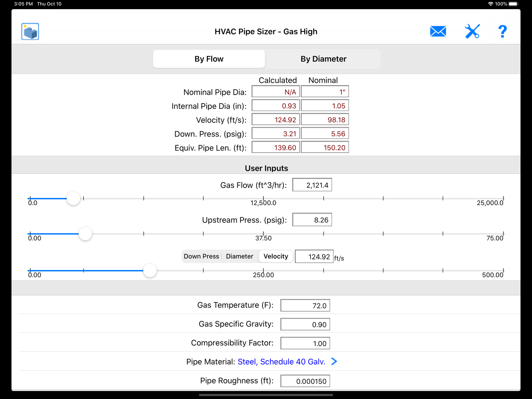Tap calculated equiv. length 139.60
Screen dimensions: 532x399
(x=276, y=147)
